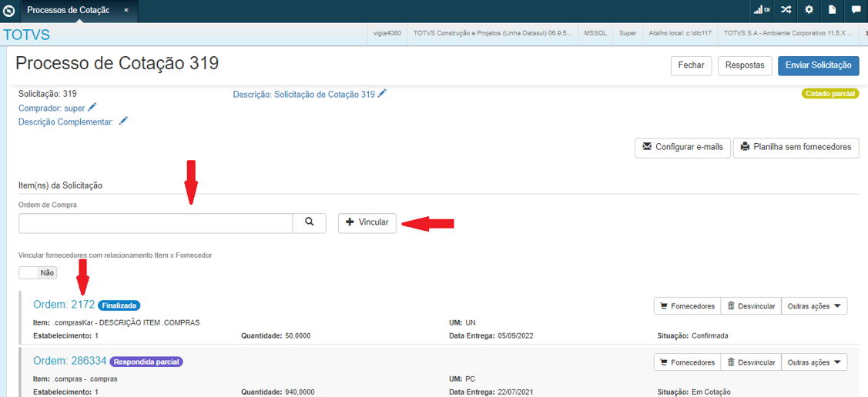Click Data Entrega 05/09/2022 value

tap(515, 335)
